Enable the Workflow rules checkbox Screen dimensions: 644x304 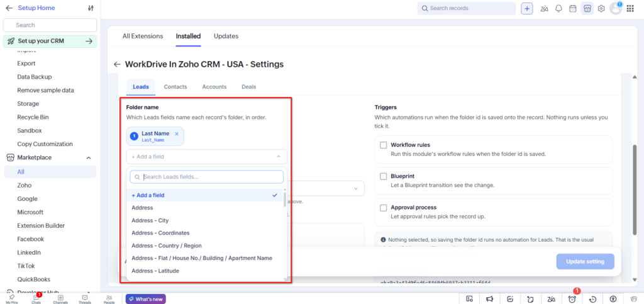click(383, 145)
